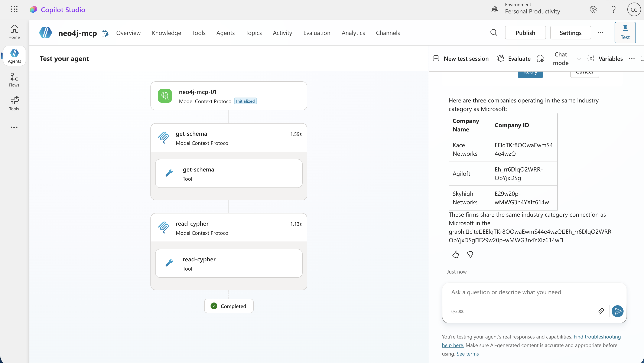Open the environment globe icon
Viewport: 644px width, 363px height.
point(495,10)
